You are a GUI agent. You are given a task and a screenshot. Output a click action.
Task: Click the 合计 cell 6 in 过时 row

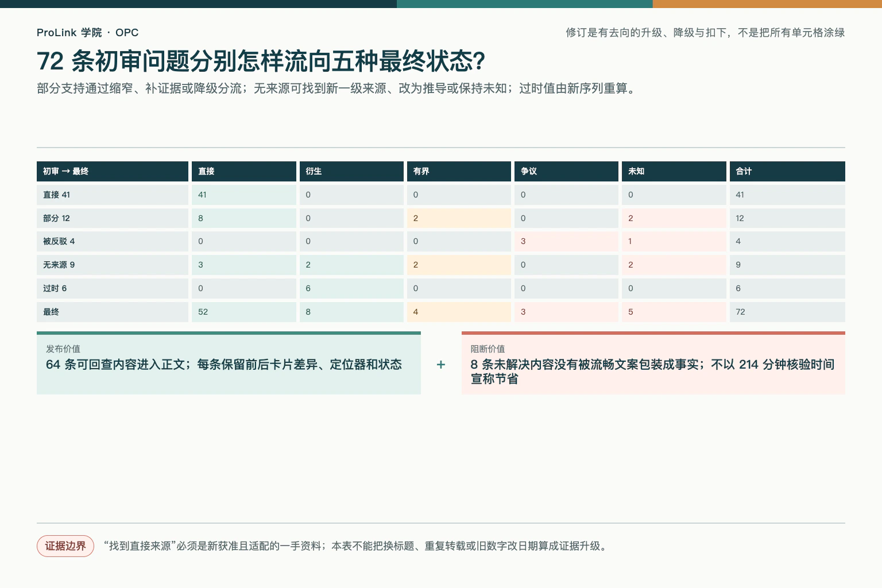click(x=787, y=288)
